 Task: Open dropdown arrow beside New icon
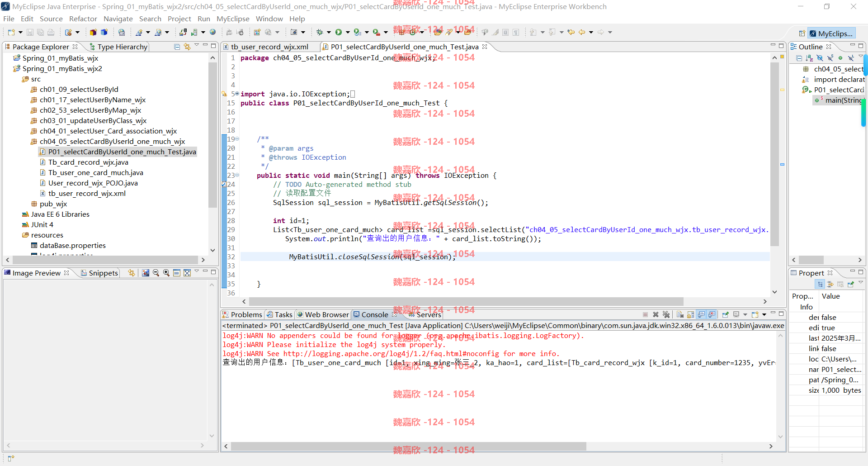[x=20, y=32]
